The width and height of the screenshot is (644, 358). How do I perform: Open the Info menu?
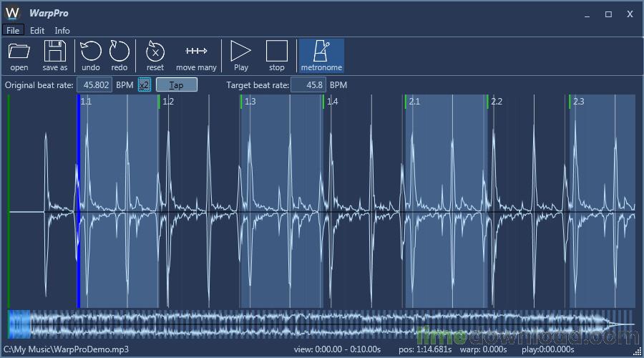coord(62,31)
